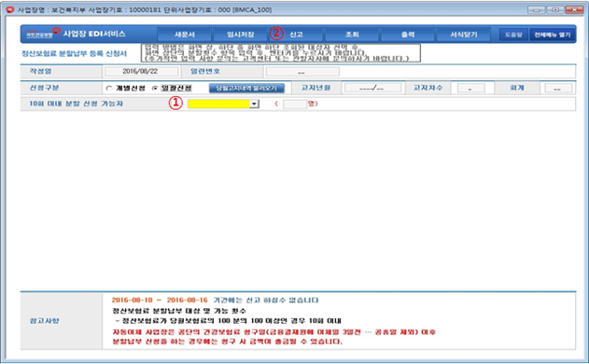Click the 신청구분 label

pos(44,88)
